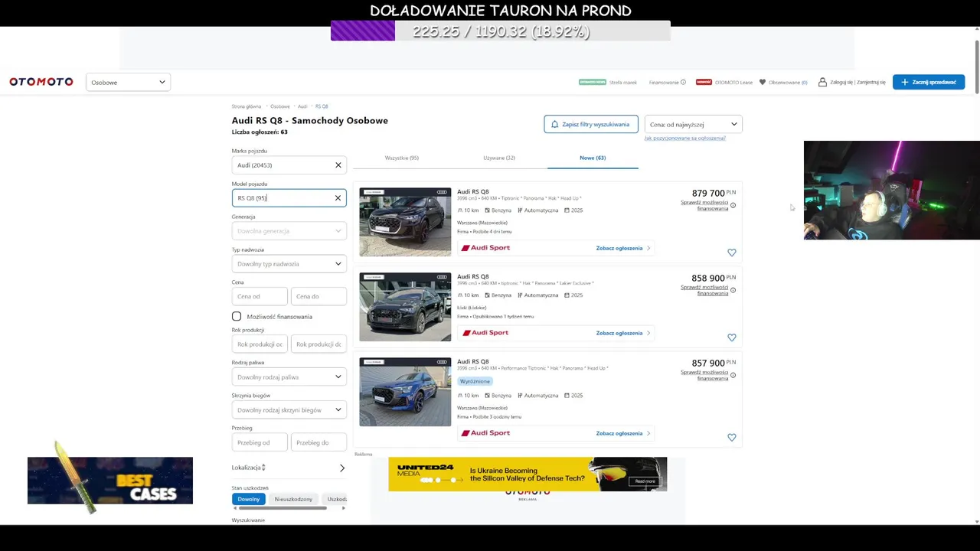This screenshot has height=551, width=980.
Task: Click the Osobowe breadcrumb
Action: coord(280,106)
